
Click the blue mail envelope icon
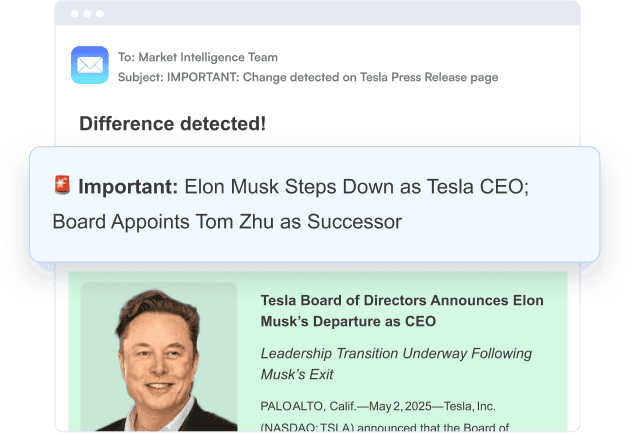click(x=90, y=65)
